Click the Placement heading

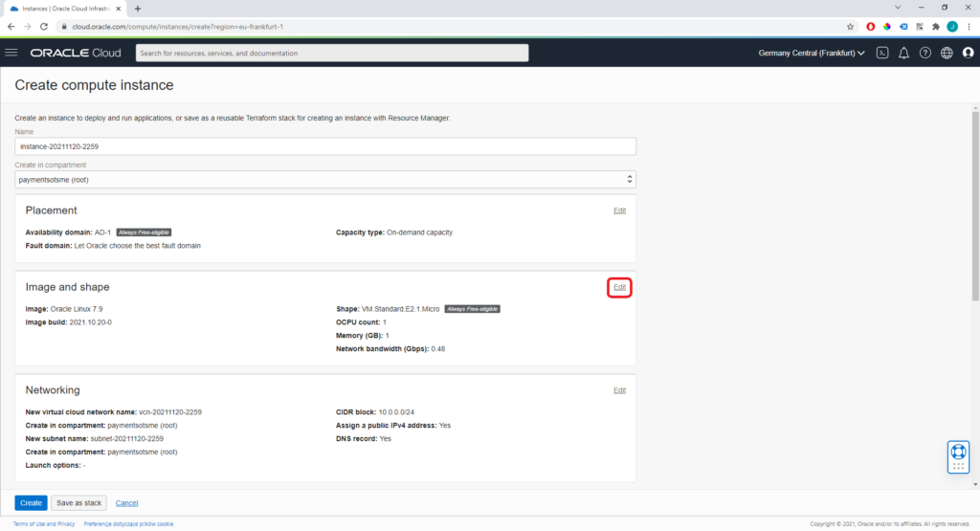(52, 210)
